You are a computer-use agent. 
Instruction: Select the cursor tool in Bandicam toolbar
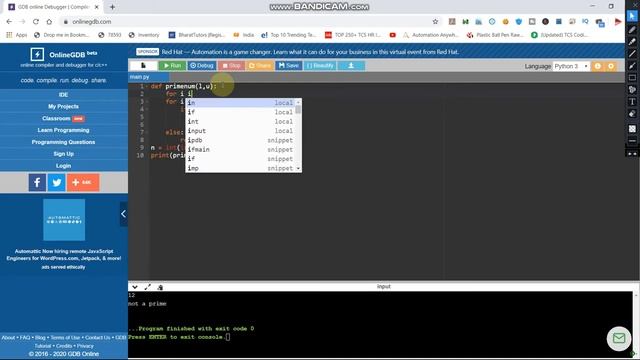tap(632, 16)
